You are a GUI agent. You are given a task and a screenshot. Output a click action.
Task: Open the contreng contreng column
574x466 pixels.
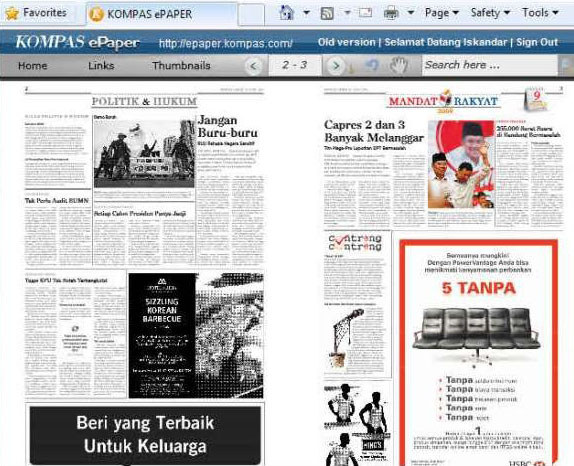pos(355,243)
